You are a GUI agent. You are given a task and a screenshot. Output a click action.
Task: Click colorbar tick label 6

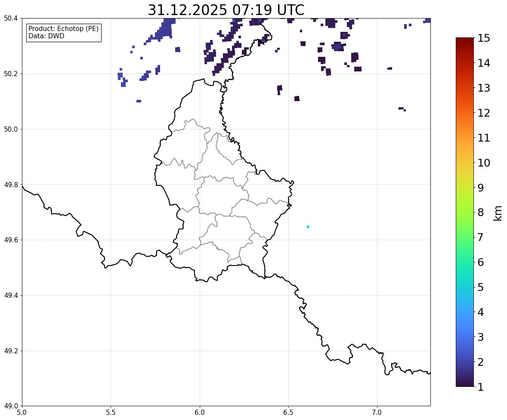coord(481,262)
